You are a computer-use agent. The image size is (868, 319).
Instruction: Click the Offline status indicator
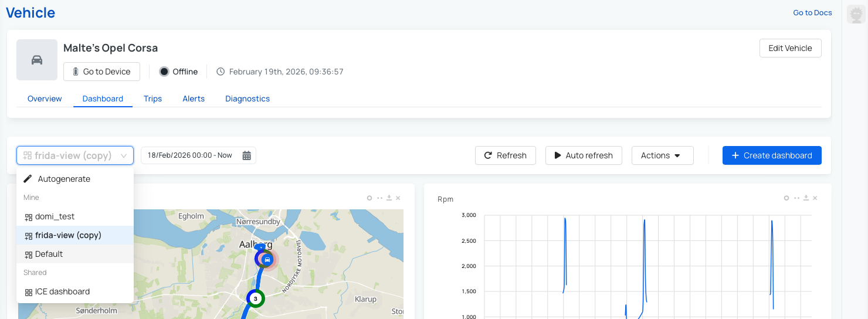(x=179, y=72)
